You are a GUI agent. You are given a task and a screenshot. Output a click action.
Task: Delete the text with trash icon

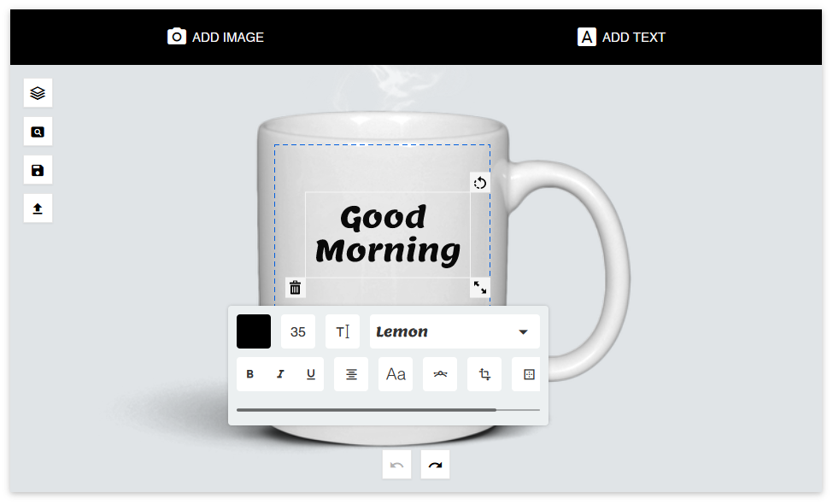[x=296, y=288]
